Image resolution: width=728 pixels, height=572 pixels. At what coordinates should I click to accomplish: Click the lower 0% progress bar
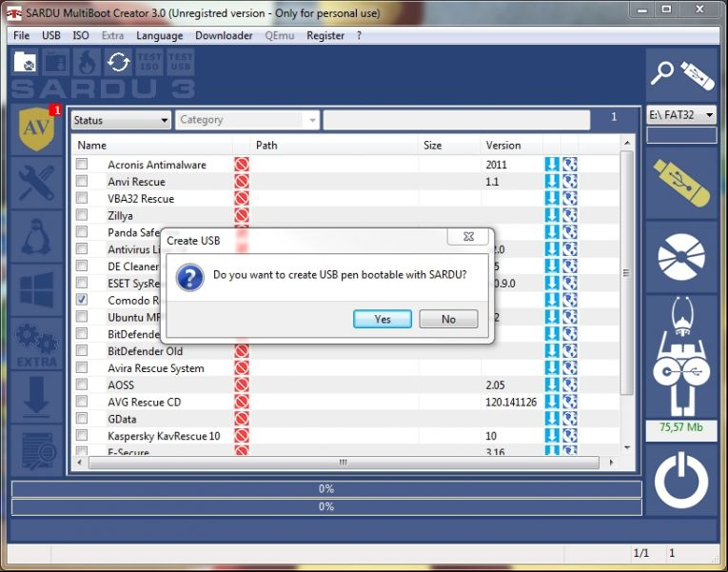[326, 506]
